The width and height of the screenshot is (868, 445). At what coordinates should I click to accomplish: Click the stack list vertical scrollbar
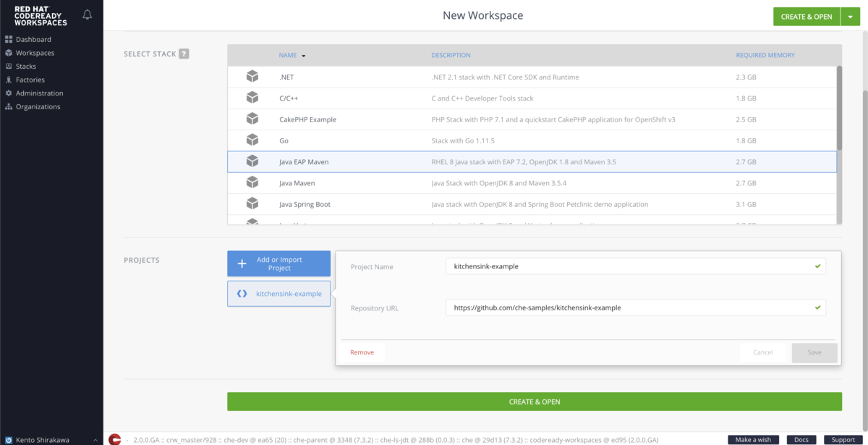(839, 109)
